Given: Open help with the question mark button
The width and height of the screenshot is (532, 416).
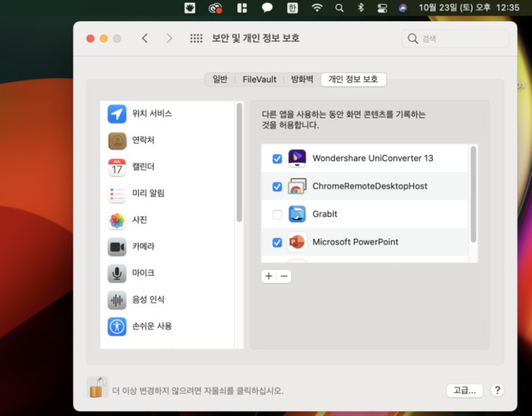Looking at the screenshot, I should pyautogui.click(x=497, y=391).
